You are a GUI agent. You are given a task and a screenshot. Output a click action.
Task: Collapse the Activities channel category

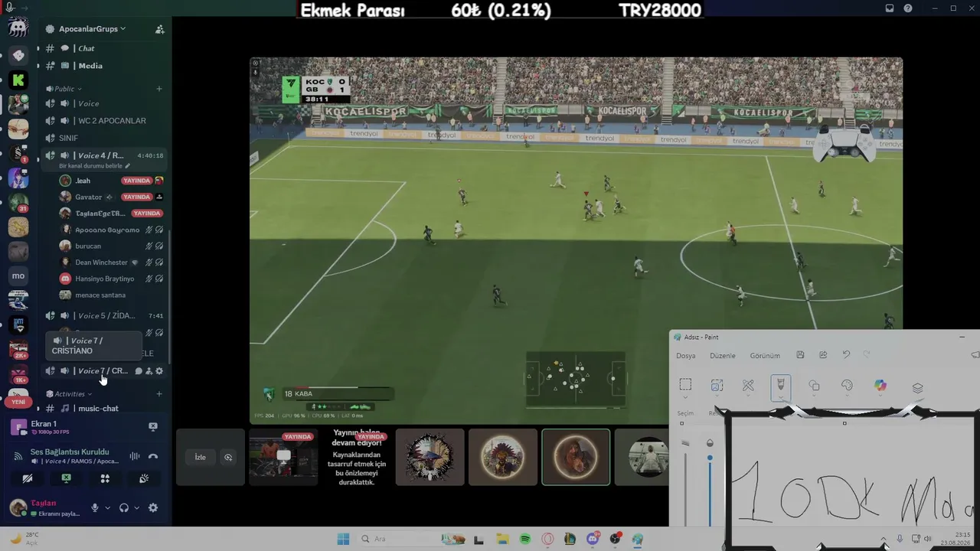[x=69, y=394]
